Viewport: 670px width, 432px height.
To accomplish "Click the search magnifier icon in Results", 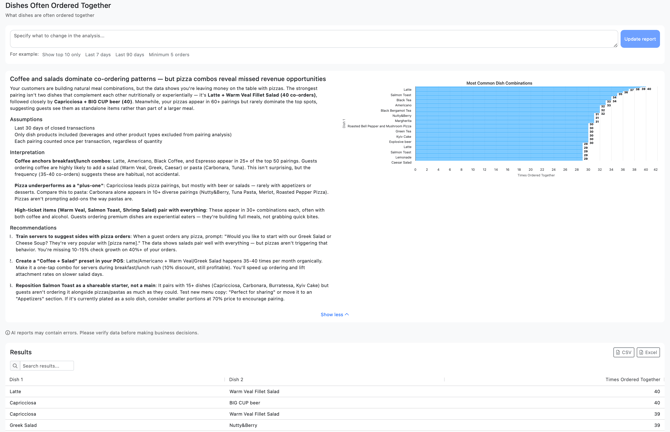I will pyautogui.click(x=16, y=366).
